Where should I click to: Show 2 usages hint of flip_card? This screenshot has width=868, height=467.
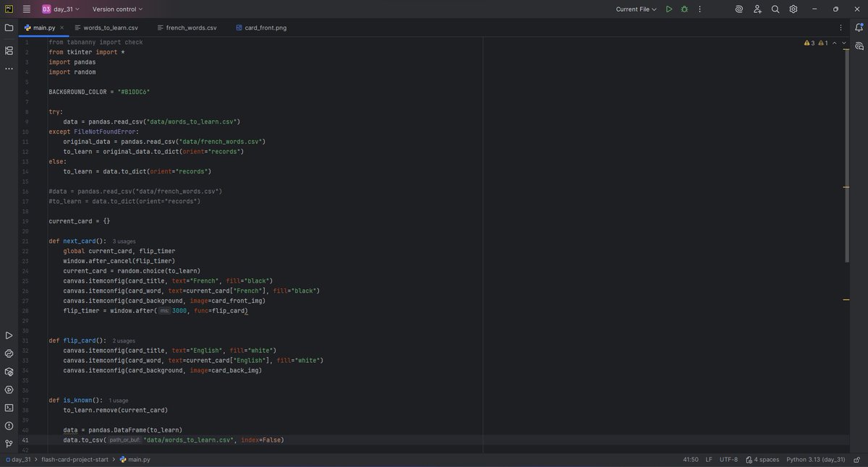(124, 340)
